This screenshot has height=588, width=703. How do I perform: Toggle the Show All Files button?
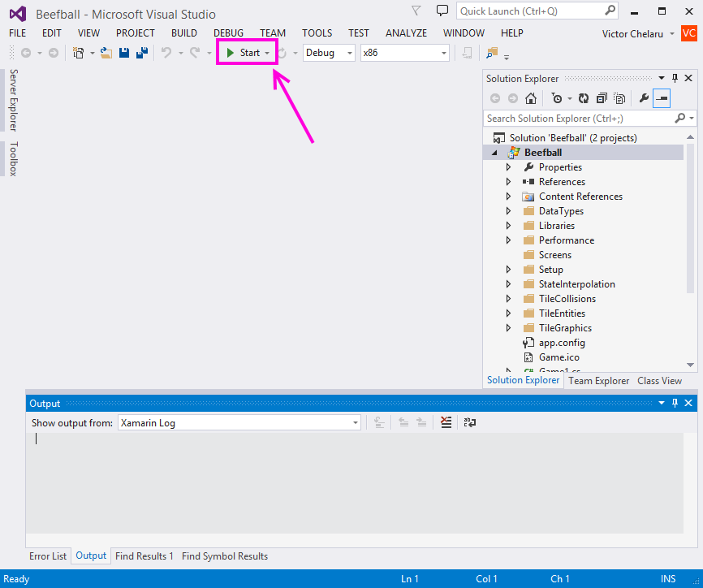(619, 98)
